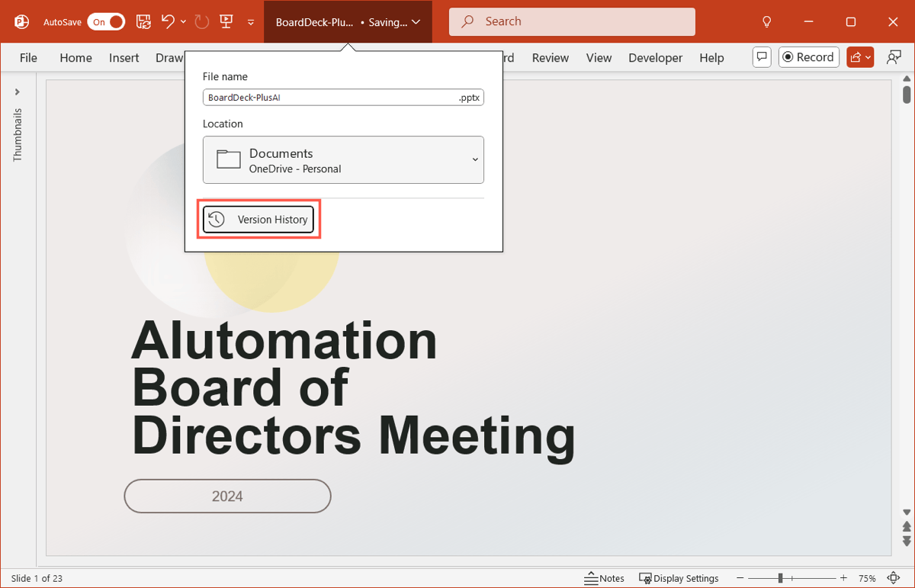Open the Review tab
This screenshot has height=588, width=915.
coord(550,58)
